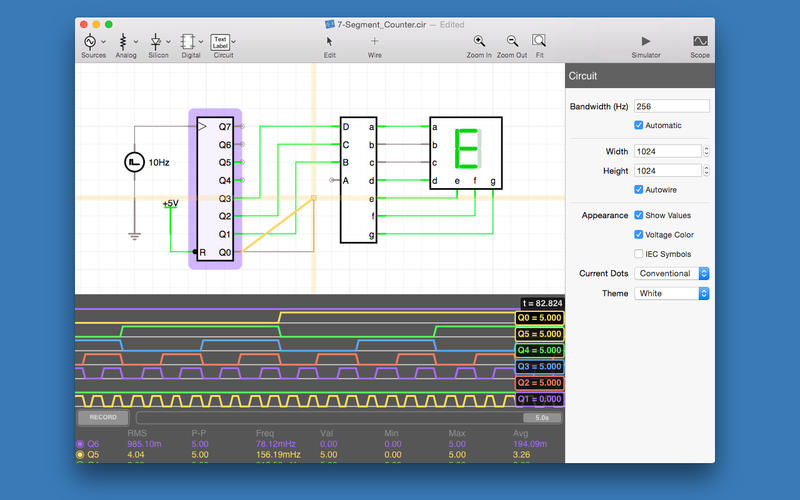Screen dimensions: 800x500
Task: Open the Text Label Circuit menu
Action: (221, 41)
